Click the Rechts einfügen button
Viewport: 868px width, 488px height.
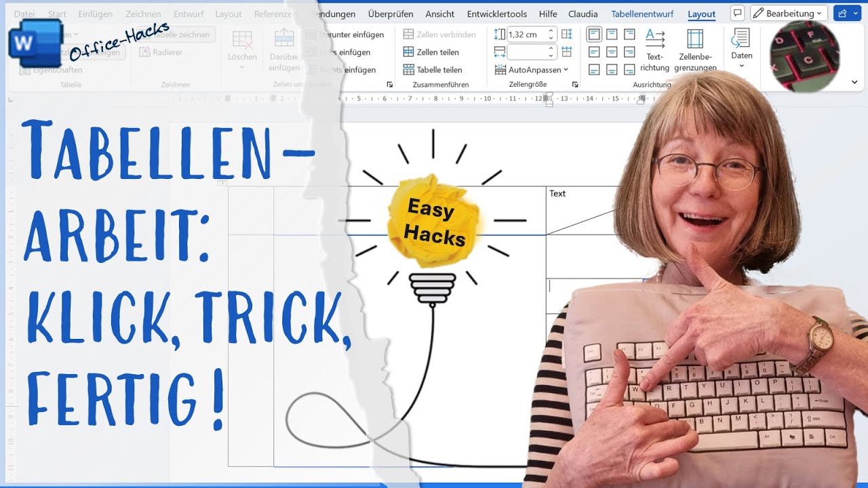pyautogui.click(x=341, y=70)
